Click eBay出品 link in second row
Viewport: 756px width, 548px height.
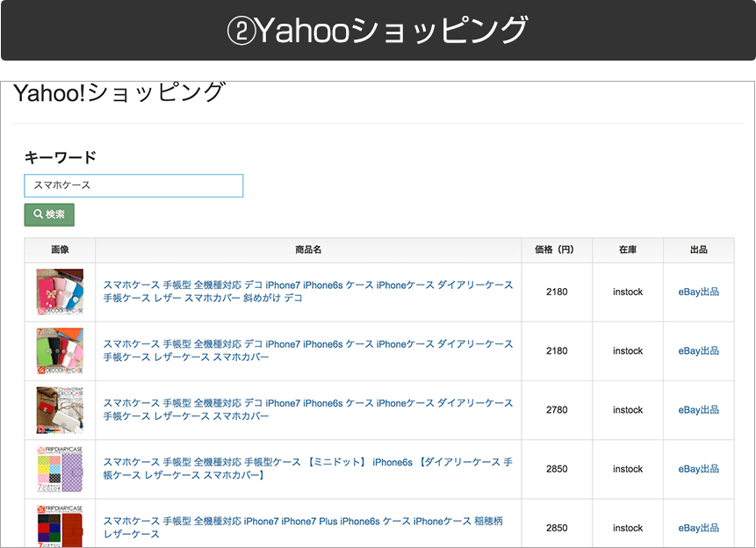coord(698,350)
